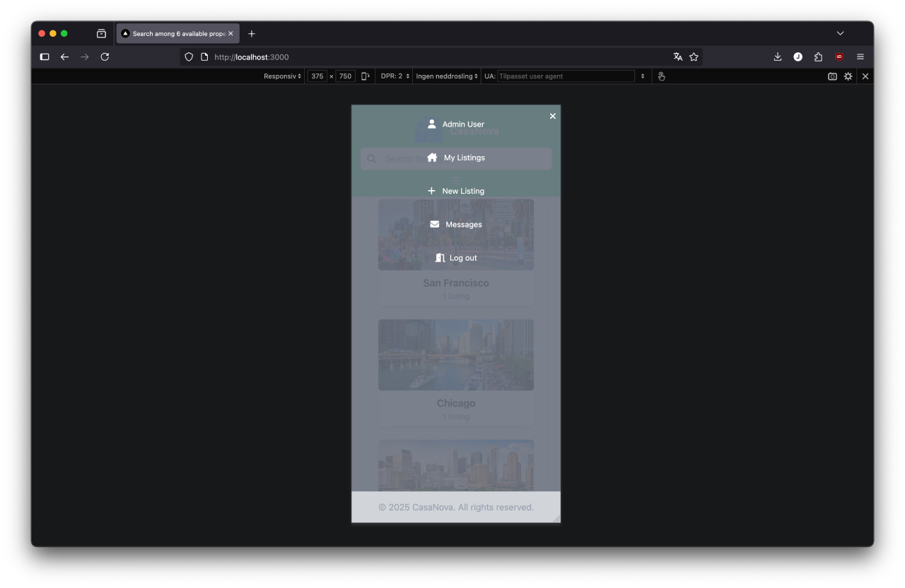Click the translate page icon
The width and height of the screenshot is (905, 588).
click(677, 57)
